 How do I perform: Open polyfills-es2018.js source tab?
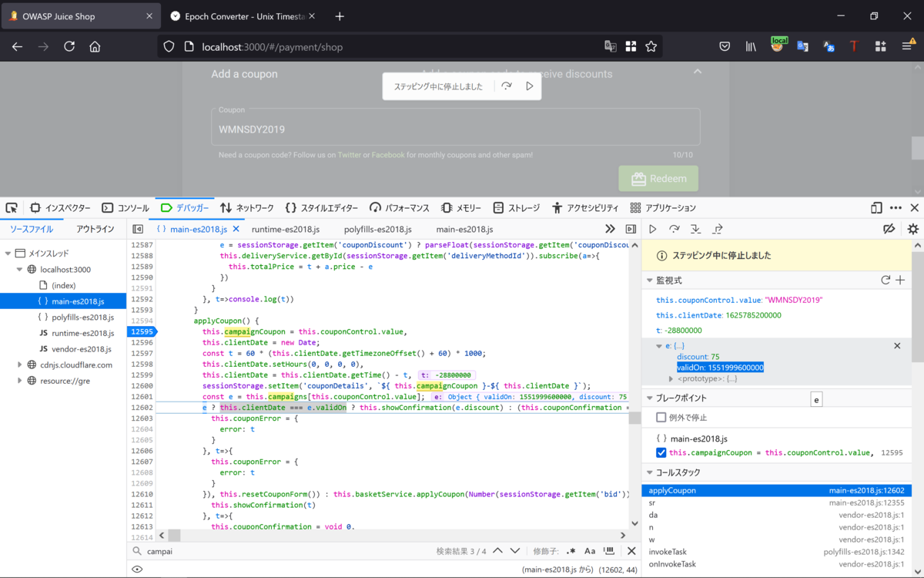378,229
